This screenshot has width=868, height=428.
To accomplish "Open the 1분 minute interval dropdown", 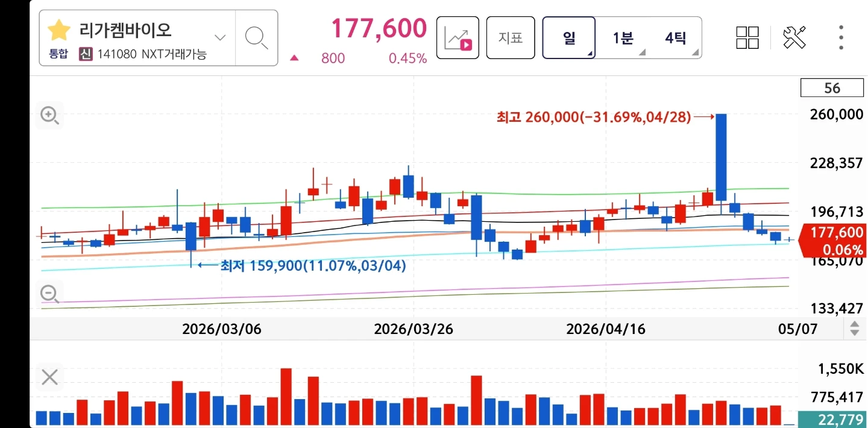I will click(x=623, y=38).
